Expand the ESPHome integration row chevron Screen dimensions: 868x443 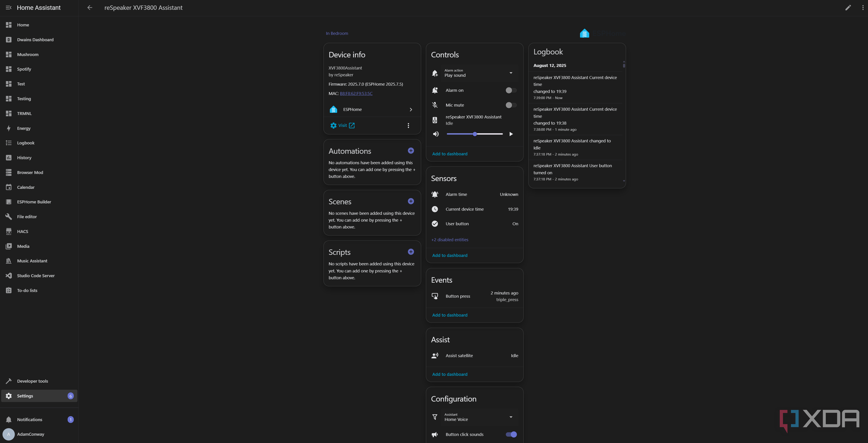coord(411,110)
